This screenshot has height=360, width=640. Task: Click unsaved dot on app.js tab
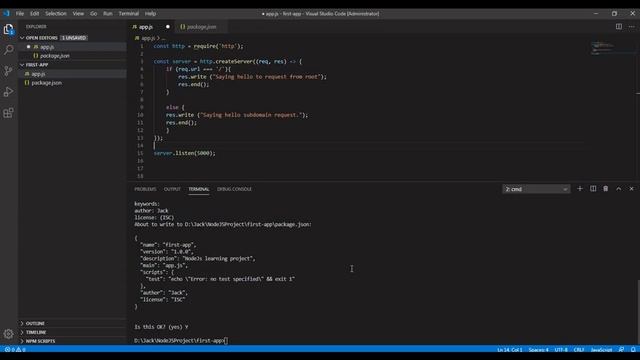pos(168,27)
